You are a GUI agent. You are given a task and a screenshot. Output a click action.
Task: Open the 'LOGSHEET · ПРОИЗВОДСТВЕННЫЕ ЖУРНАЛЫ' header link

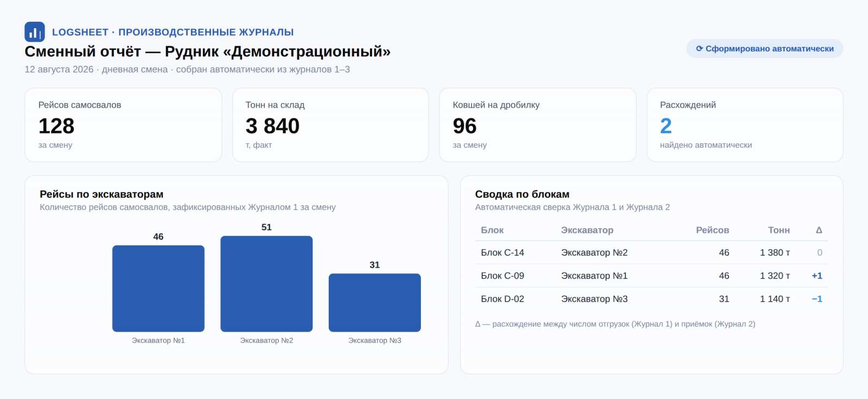coord(173,32)
